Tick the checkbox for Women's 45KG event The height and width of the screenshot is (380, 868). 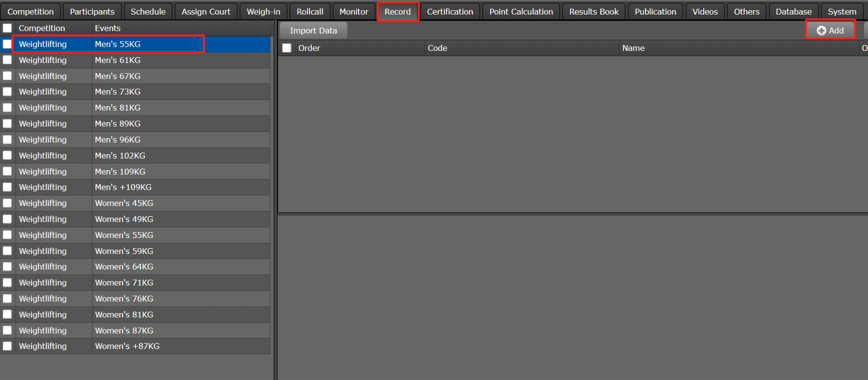(x=7, y=203)
